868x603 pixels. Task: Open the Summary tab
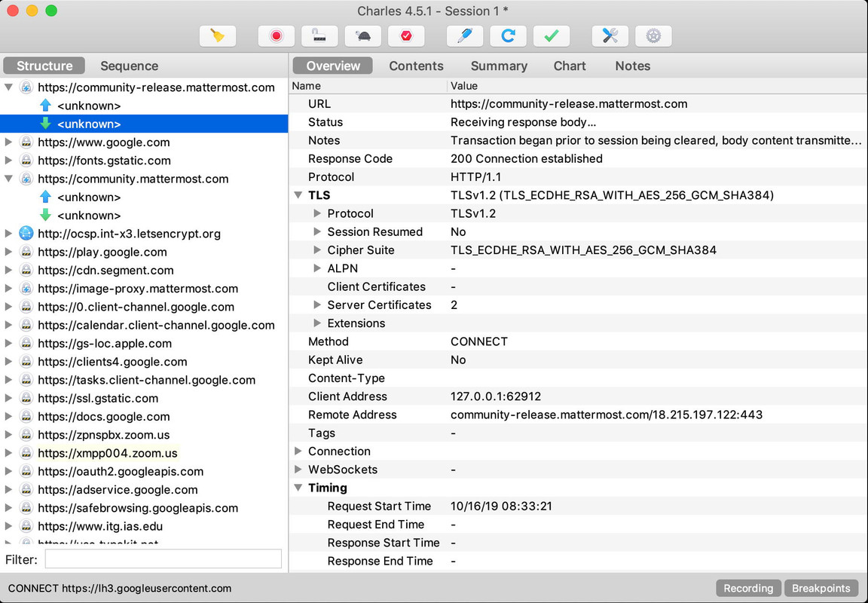pos(499,66)
